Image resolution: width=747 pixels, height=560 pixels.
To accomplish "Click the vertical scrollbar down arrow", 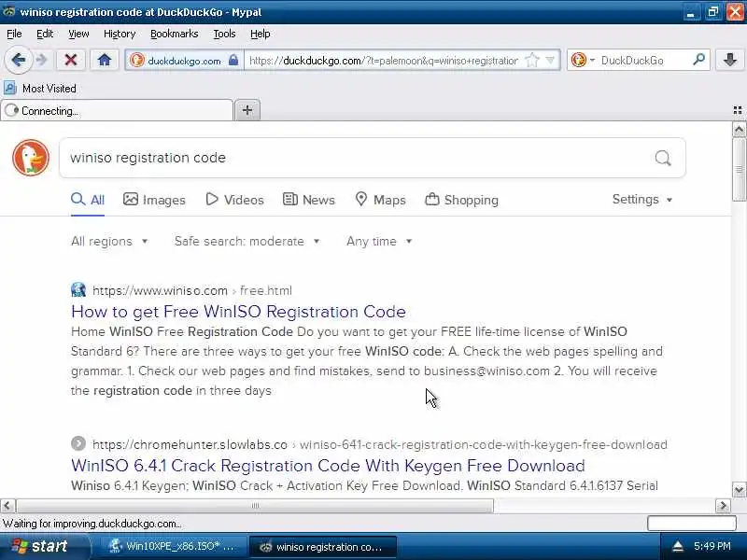I will [x=739, y=489].
